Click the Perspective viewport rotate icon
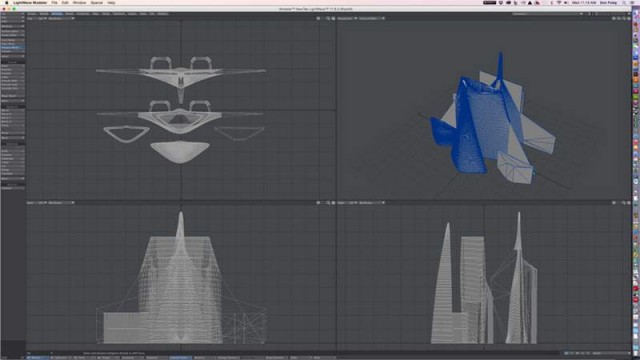The image size is (640, 360). (x=619, y=18)
